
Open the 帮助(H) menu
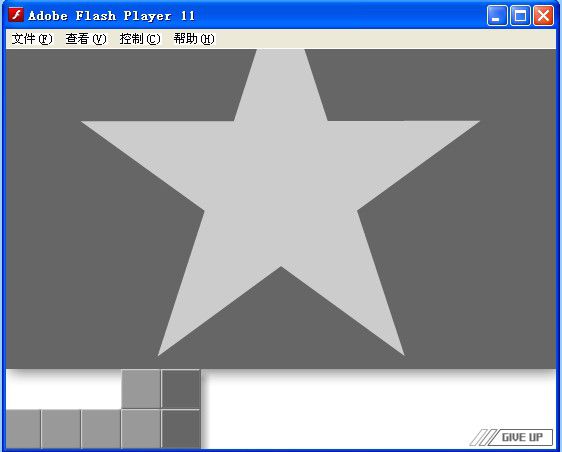click(x=194, y=39)
